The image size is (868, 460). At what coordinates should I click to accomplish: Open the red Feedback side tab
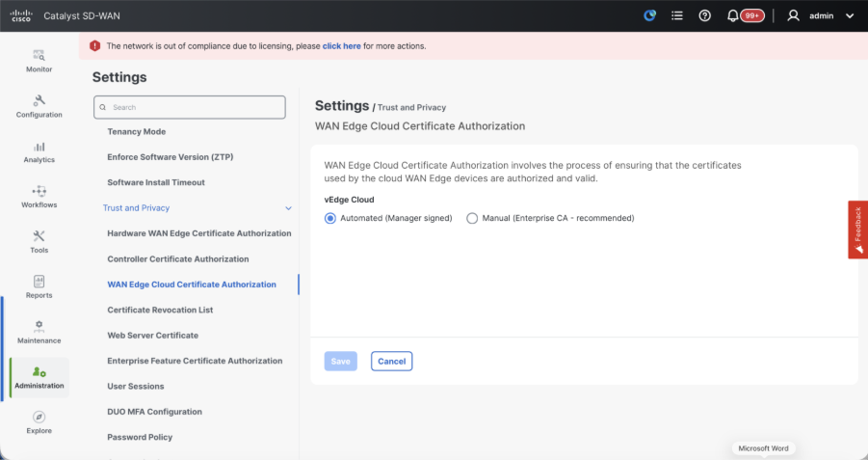[857, 230]
